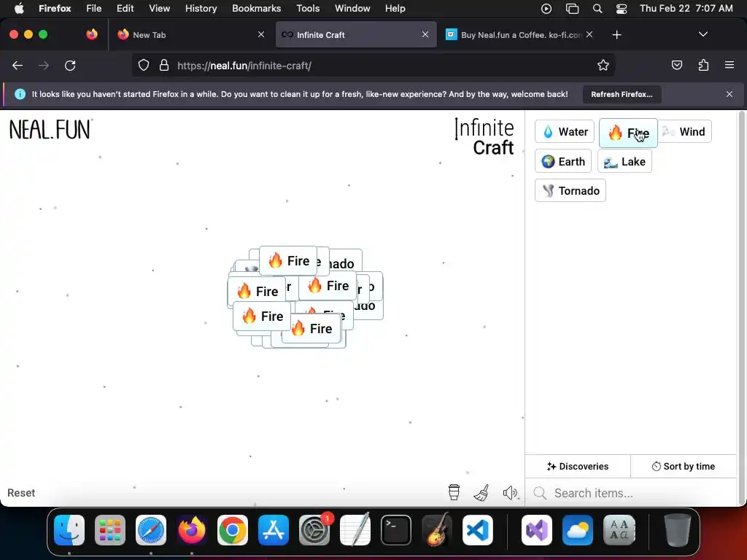Open the Extensions puzzle icon
Viewport: 747px width, 560px height.
(x=703, y=65)
